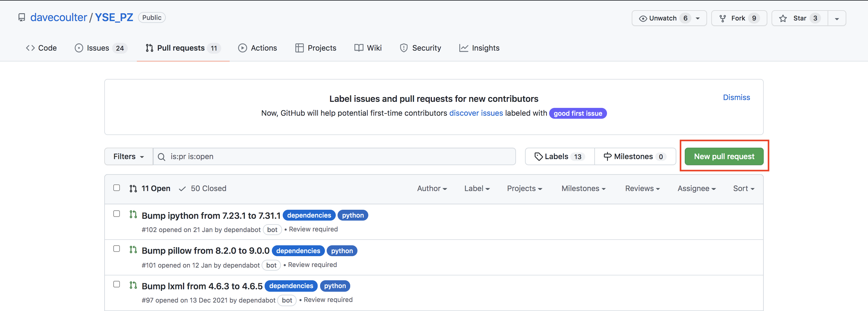Expand the Label filter dropdown
Image resolution: width=868 pixels, height=311 pixels.
click(x=477, y=188)
